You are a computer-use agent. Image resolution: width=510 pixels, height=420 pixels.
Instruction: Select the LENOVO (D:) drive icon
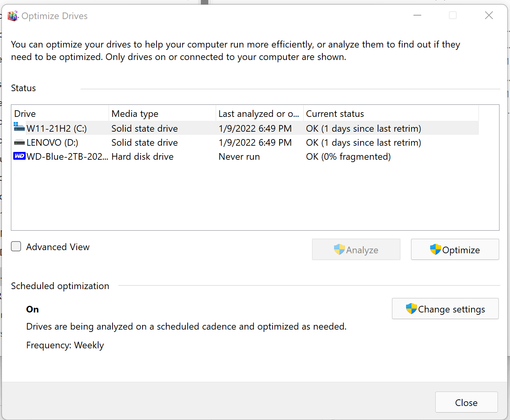coord(19,143)
